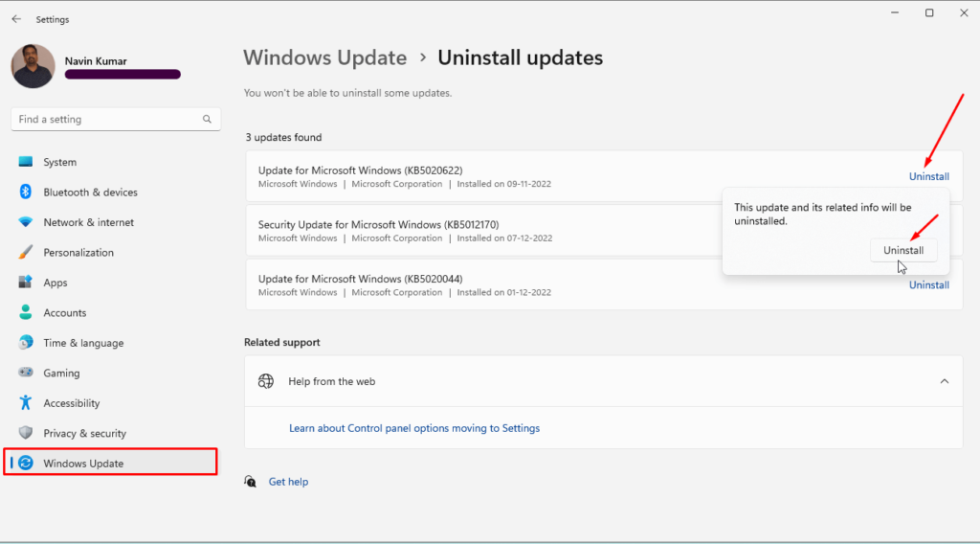This screenshot has width=980, height=544.
Task: Open Accounts via its person icon
Action: coord(26,312)
